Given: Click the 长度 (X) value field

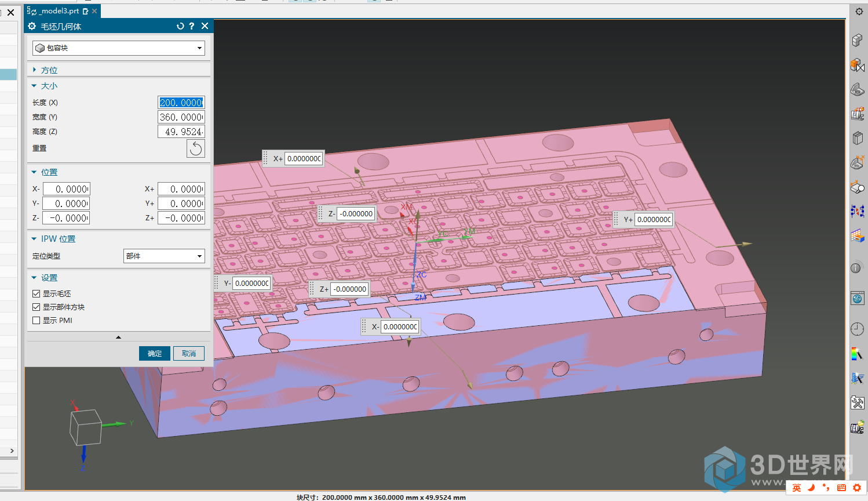Looking at the screenshot, I should pos(181,103).
